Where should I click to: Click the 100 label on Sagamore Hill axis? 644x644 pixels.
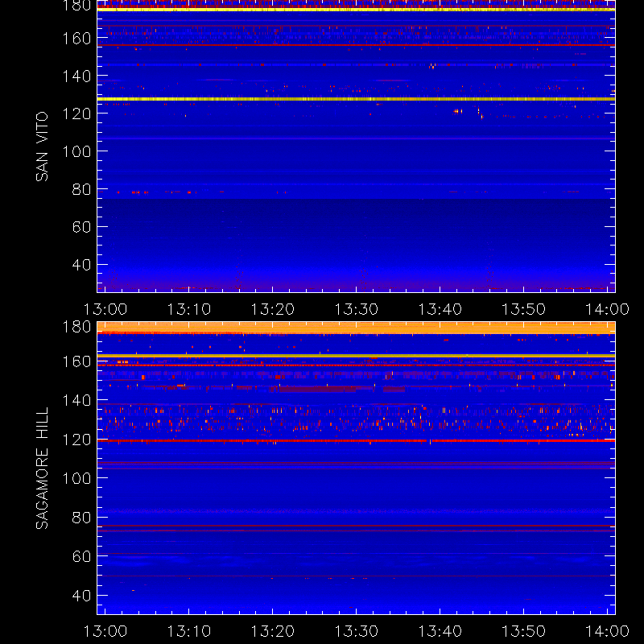pos(76,478)
